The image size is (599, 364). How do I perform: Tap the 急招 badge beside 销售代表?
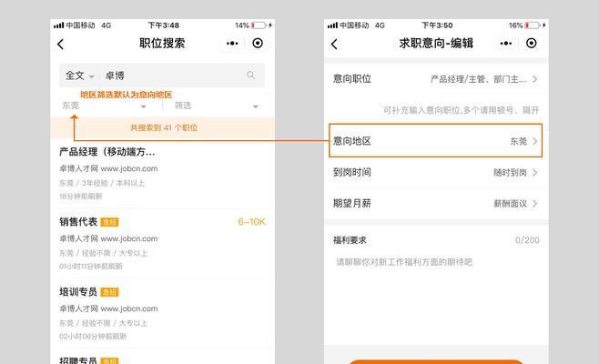pyautogui.click(x=109, y=222)
